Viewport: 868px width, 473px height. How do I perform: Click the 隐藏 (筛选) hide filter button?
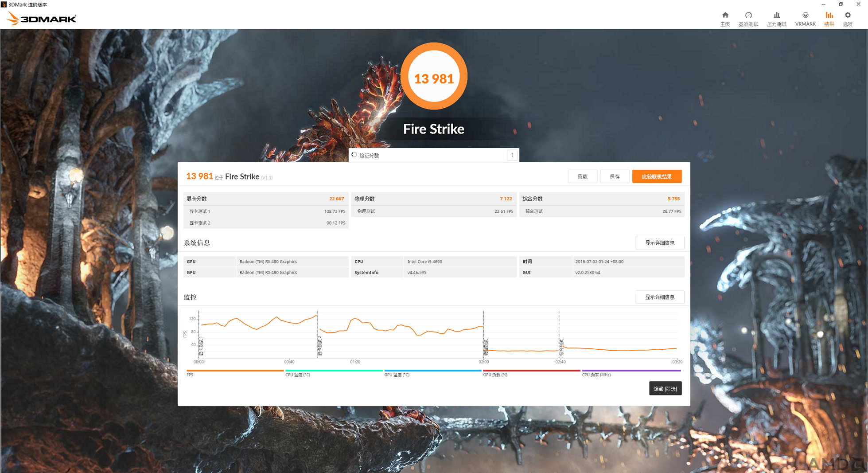665,388
